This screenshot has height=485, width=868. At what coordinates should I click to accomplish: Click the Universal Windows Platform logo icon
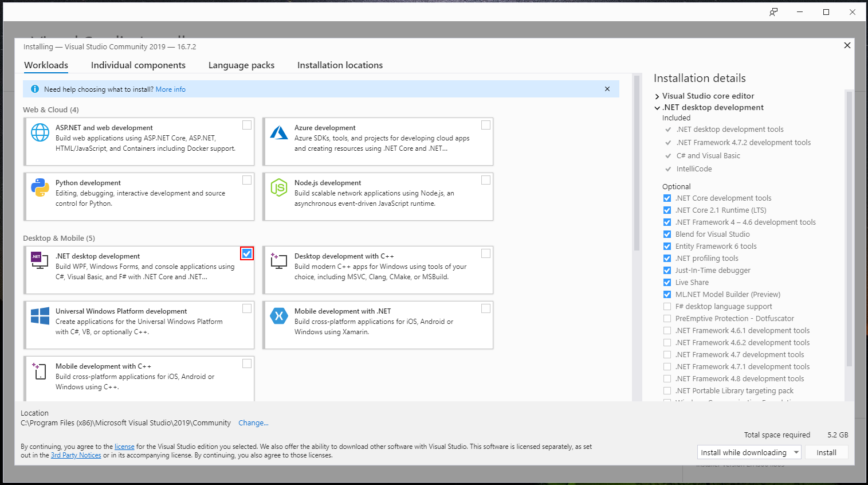point(40,316)
